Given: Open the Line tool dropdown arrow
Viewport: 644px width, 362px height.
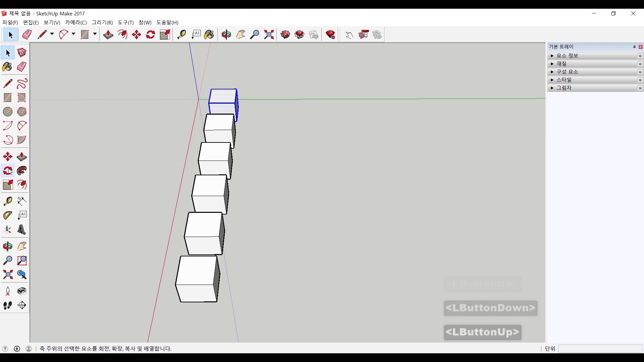Looking at the screenshot, I should coord(52,34).
